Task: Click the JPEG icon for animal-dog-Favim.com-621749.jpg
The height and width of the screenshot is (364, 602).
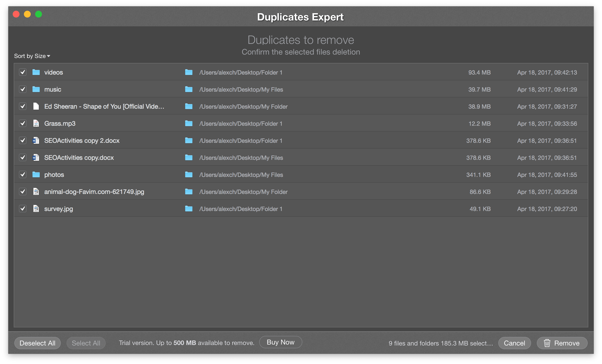Action: pyautogui.click(x=36, y=192)
